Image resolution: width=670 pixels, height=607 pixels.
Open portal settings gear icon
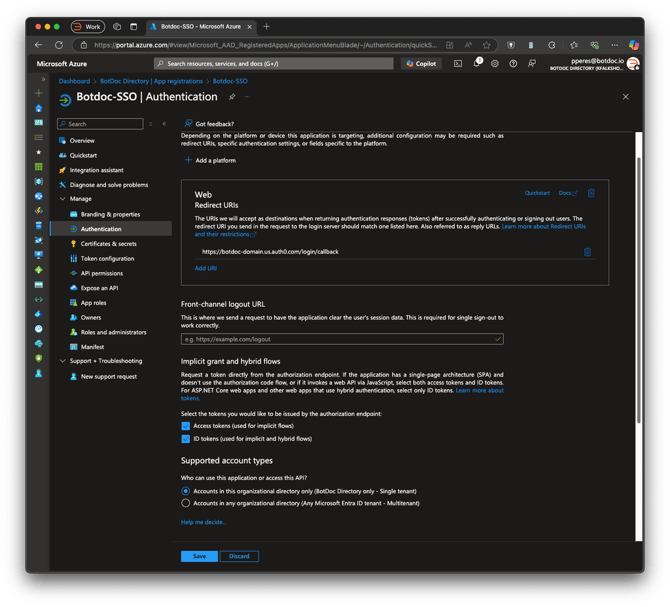pos(495,64)
